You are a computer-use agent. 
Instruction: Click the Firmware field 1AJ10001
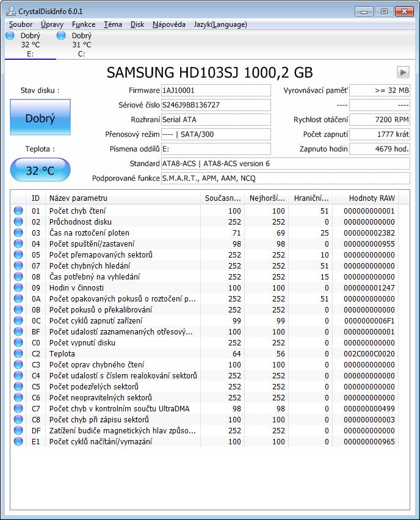(x=216, y=90)
